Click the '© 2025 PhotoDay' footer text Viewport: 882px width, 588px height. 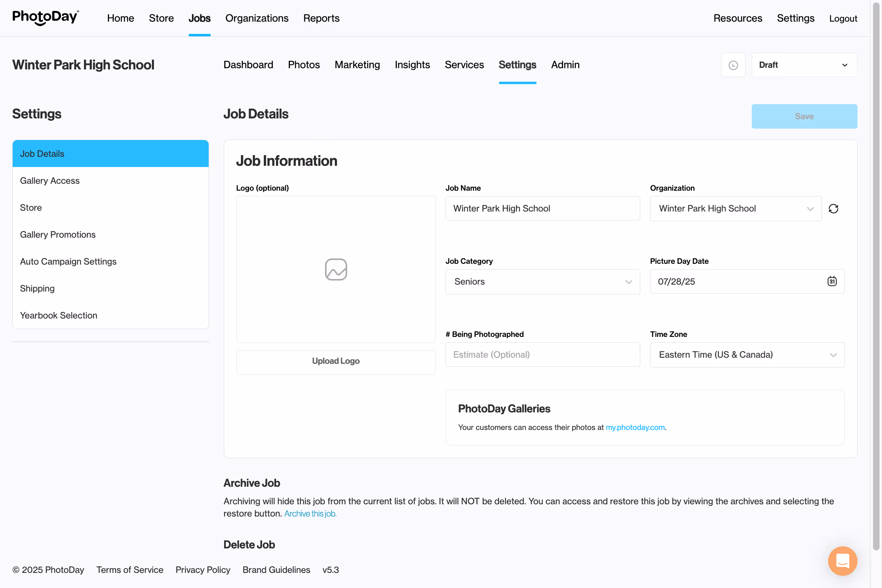pos(48,570)
